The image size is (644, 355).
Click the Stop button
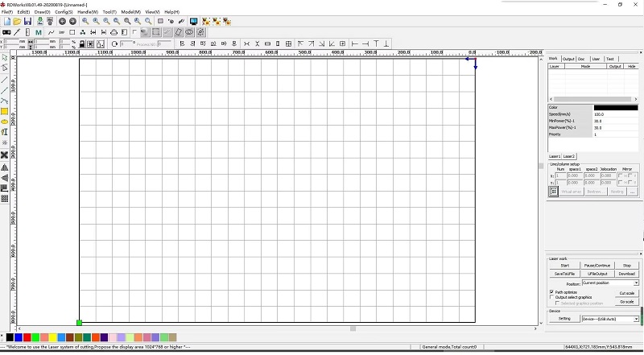pyautogui.click(x=627, y=266)
